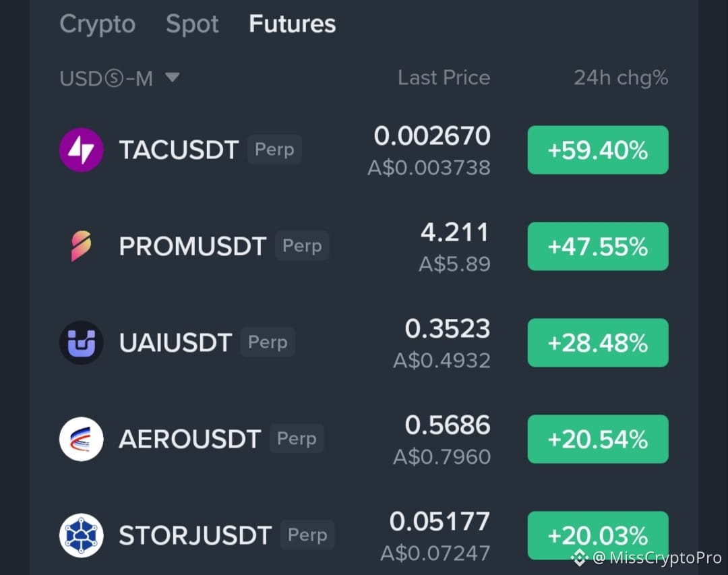
Task: Switch to the Crypto tab
Action: pos(98,24)
